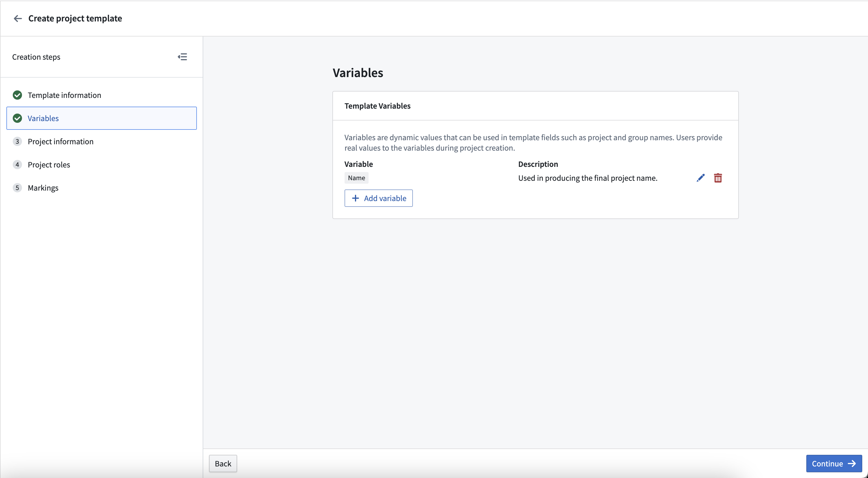Screen dimensions: 868x478
Task: Open the Template information step
Action: pos(101,95)
